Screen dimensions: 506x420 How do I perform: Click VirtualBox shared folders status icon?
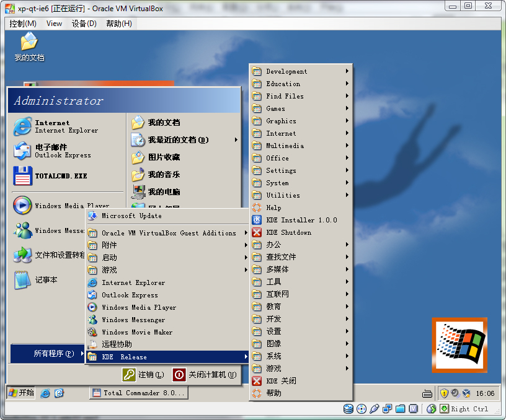coord(400,409)
